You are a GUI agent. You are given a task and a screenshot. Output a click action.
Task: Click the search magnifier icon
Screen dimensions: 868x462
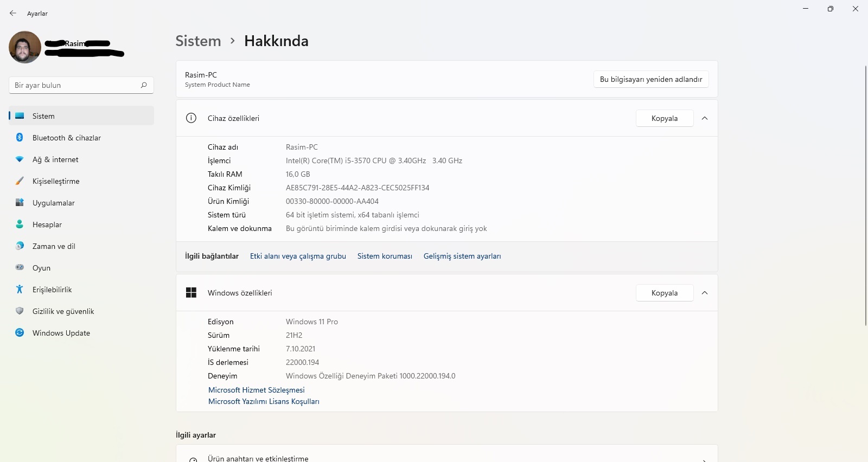coord(144,85)
